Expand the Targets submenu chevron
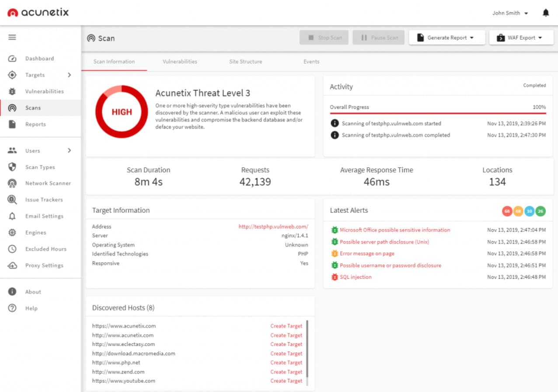The width and height of the screenshot is (558, 392). 69,75
